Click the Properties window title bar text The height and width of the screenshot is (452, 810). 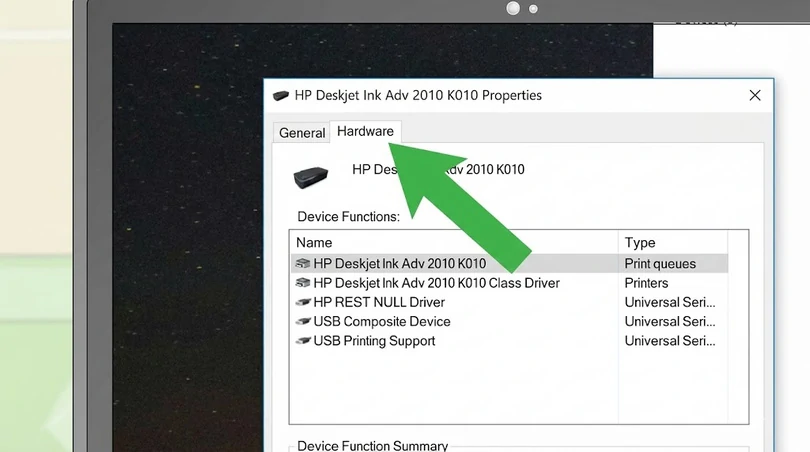point(418,96)
